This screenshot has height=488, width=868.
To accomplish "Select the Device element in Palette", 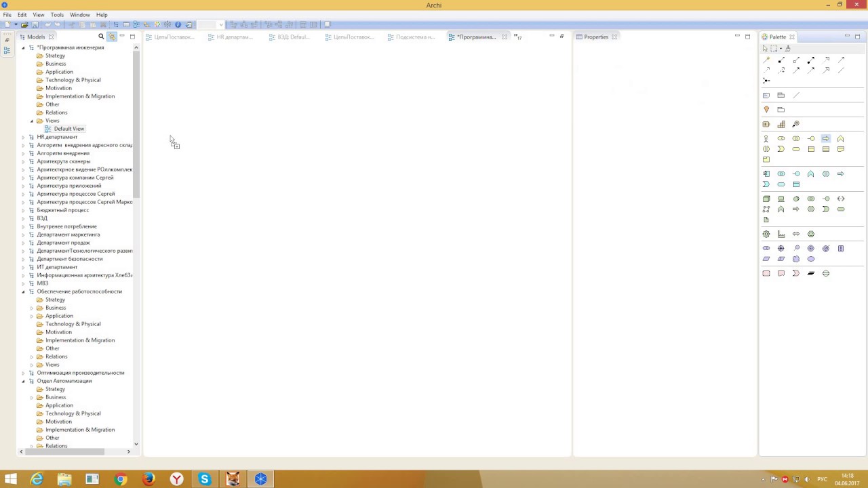I will pyautogui.click(x=781, y=199).
